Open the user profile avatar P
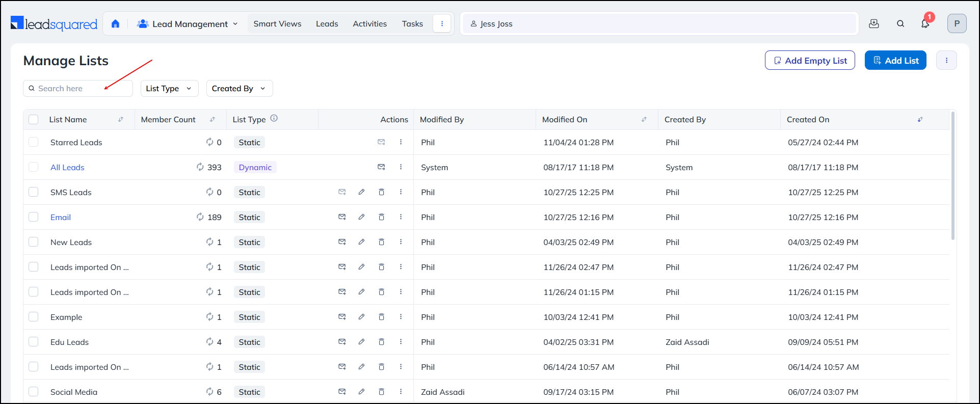980x404 pixels. click(957, 23)
